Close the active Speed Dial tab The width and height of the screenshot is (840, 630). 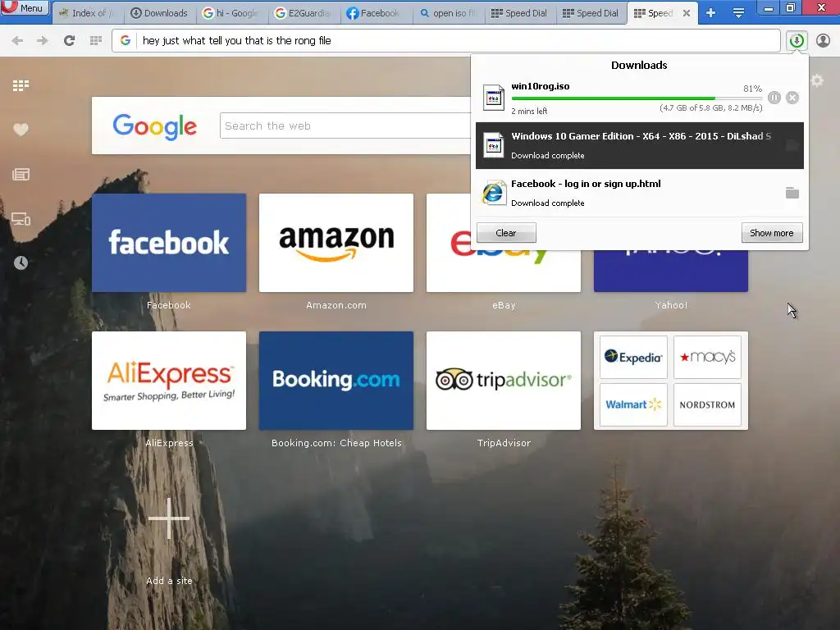(x=687, y=13)
